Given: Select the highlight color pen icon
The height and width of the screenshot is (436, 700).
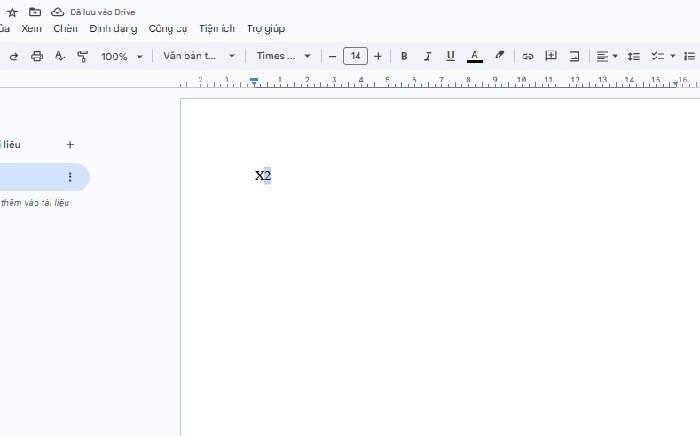Looking at the screenshot, I should pyautogui.click(x=500, y=56).
